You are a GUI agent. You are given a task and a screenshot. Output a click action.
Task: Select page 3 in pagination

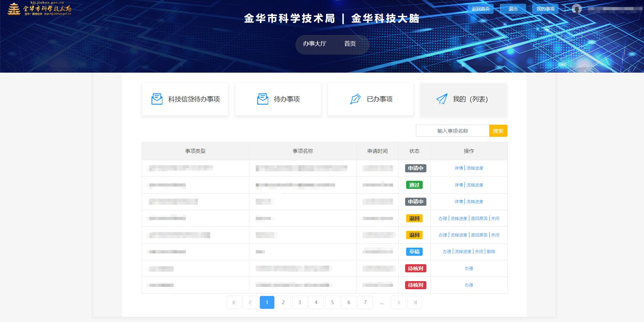[300, 302]
